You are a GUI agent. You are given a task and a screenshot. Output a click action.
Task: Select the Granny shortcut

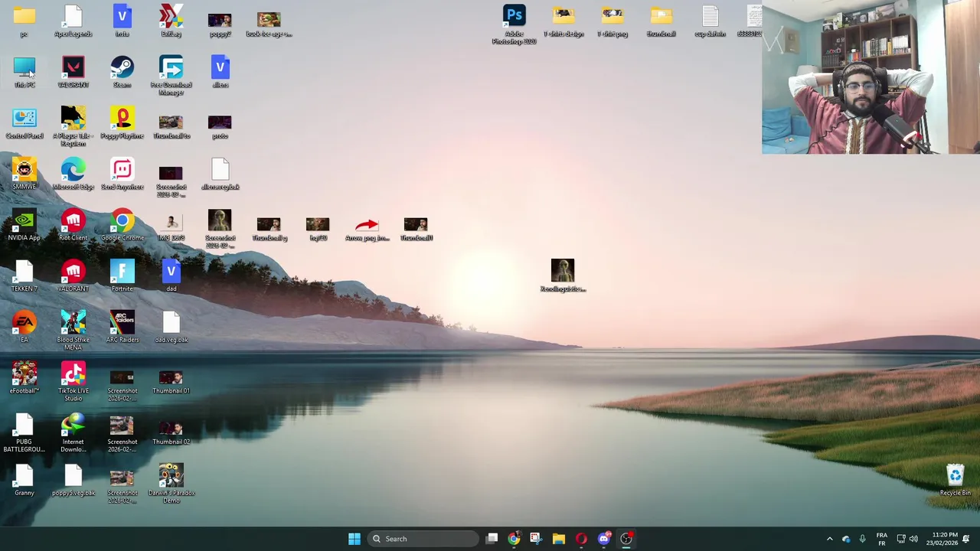coord(24,481)
